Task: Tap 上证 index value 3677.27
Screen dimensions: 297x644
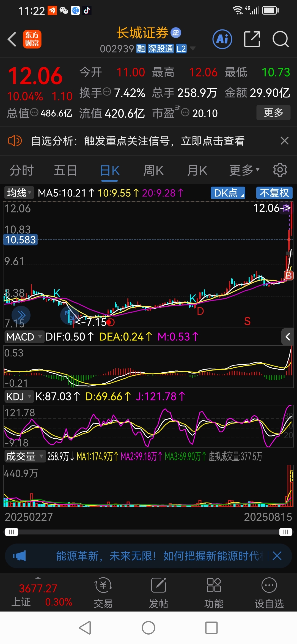Action: (38, 588)
